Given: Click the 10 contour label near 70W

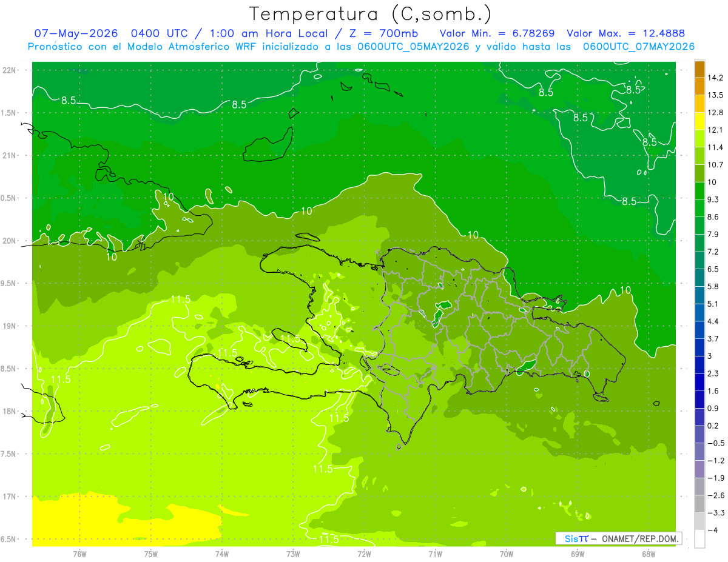Looking at the screenshot, I should tap(472, 235).
